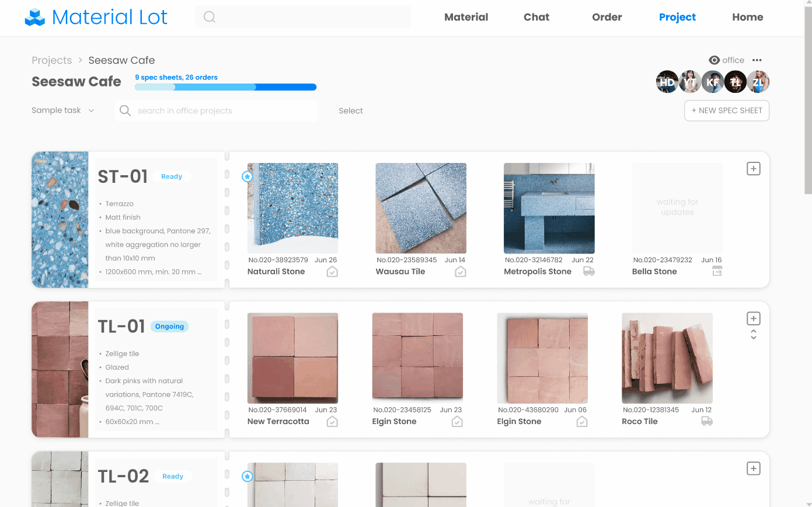Open the Chat tab
This screenshot has height=507, width=812.
pos(536,18)
